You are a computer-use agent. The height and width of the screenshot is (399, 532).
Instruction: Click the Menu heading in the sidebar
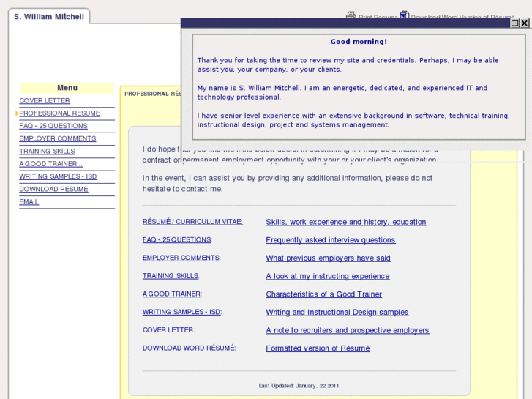click(67, 88)
